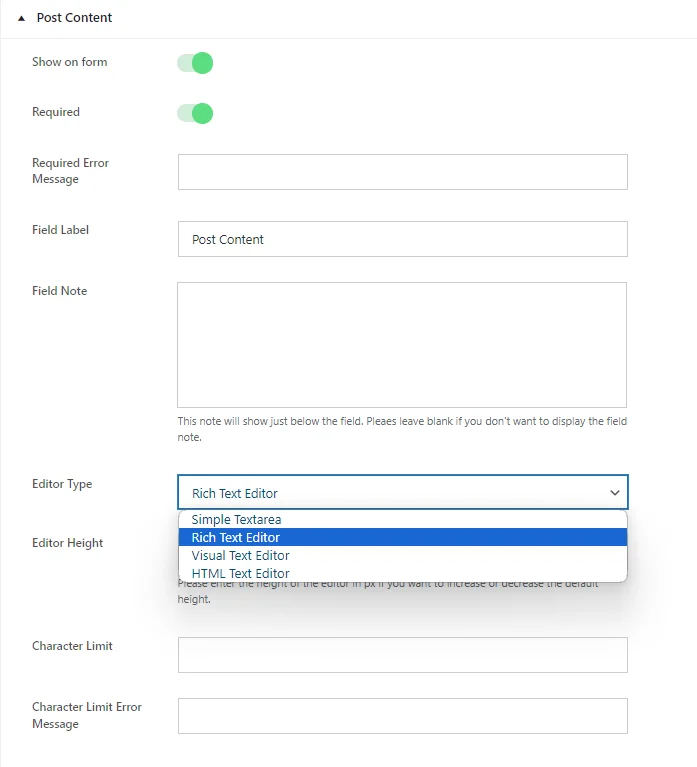Select the highlighted Rich Text Editor option
This screenshot has height=767, width=697.
click(x=403, y=537)
